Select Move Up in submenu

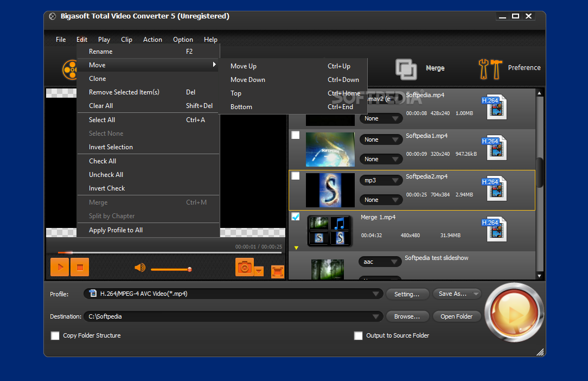pos(293,66)
